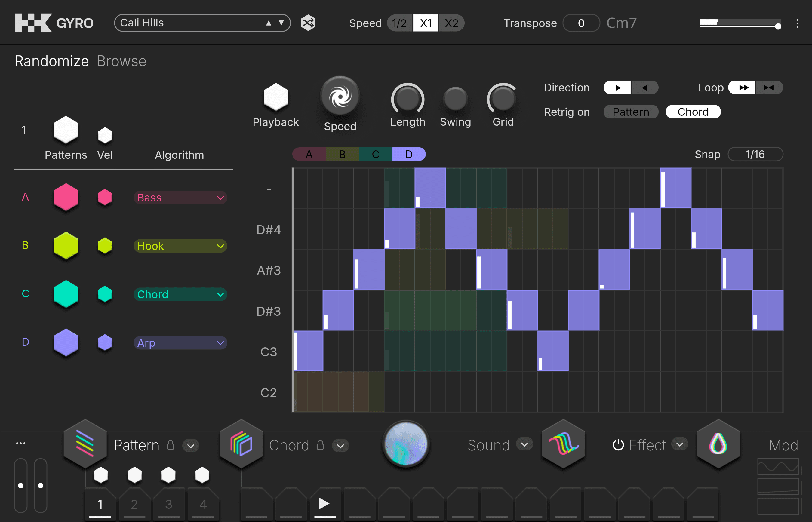
Task: Enable ping-pong Loop mode
Action: (769, 88)
